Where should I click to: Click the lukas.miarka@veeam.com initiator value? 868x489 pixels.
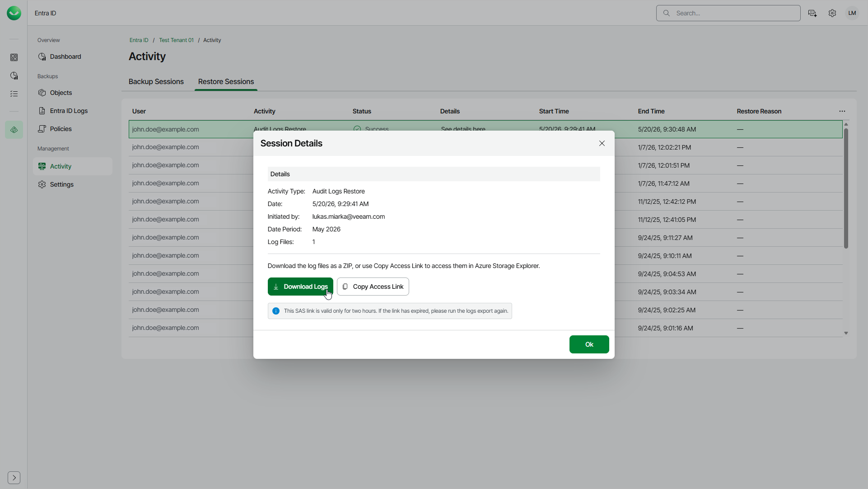[349, 216]
